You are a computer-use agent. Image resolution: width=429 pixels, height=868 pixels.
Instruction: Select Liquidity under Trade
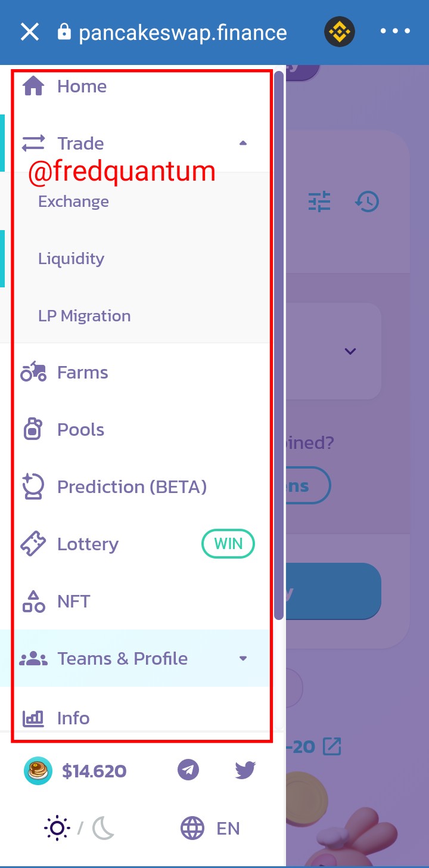[71, 259]
